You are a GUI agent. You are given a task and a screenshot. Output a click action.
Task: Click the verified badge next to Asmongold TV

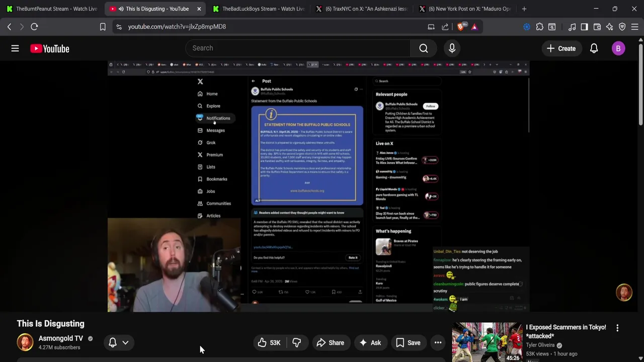[x=91, y=339]
